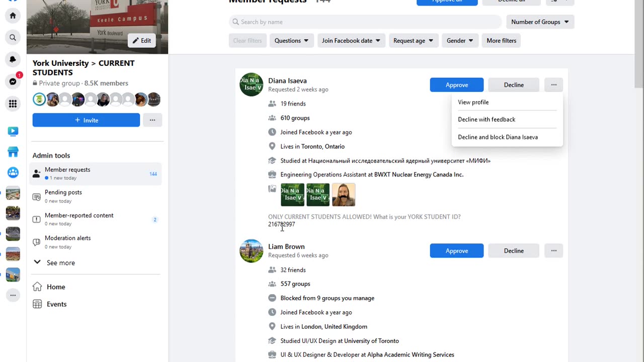The height and width of the screenshot is (362, 644).
Task: Click the three-dot button beside Diana Isaeva's Decline
Action: [x=553, y=85]
